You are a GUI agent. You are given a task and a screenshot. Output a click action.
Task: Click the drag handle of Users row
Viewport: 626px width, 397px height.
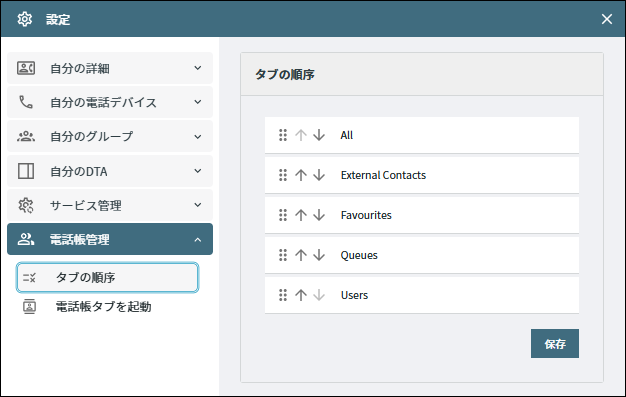pos(283,295)
